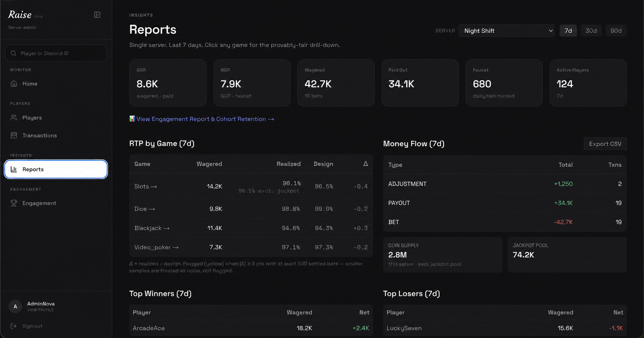Click Dice's 9.8K wagered value
Screen dimensions: 644x338
click(216, 209)
